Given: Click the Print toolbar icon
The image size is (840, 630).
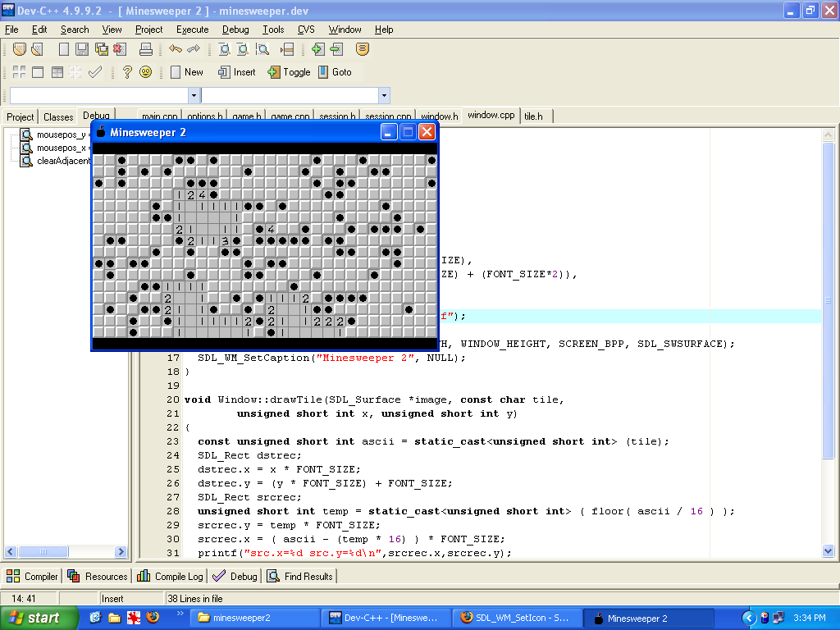Looking at the screenshot, I should click(146, 50).
